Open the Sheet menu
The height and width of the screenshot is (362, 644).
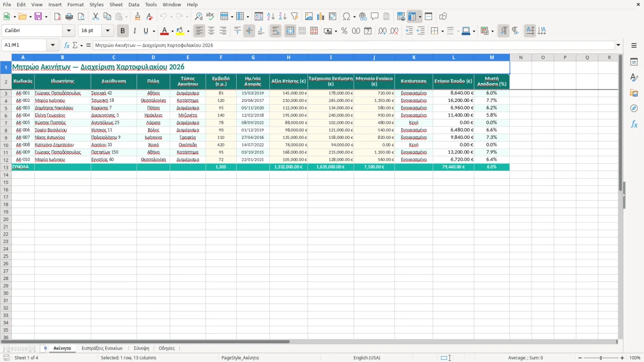click(116, 4)
